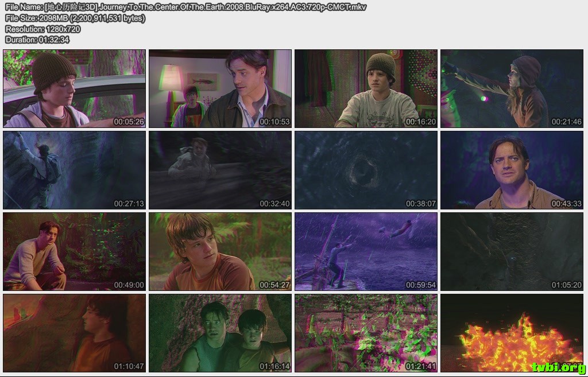Click the thumbnail timestamped 01:10:47
588x377 pixels.
click(x=75, y=333)
